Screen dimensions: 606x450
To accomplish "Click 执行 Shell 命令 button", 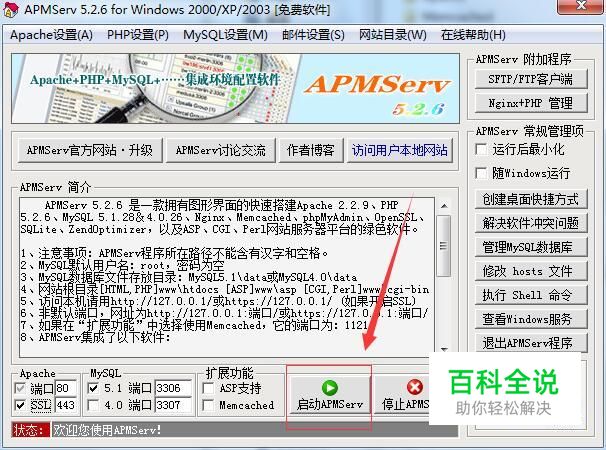I will 531,295.
